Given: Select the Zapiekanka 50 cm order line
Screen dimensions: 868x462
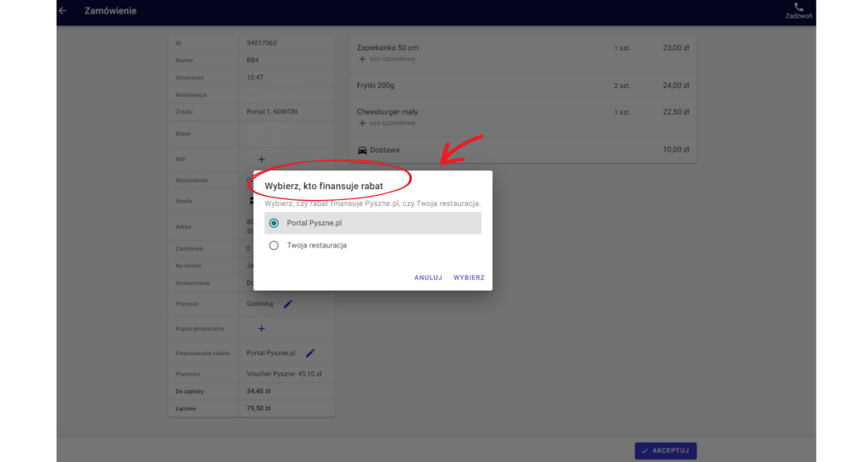Looking at the screenshot, I should point(388,48).
